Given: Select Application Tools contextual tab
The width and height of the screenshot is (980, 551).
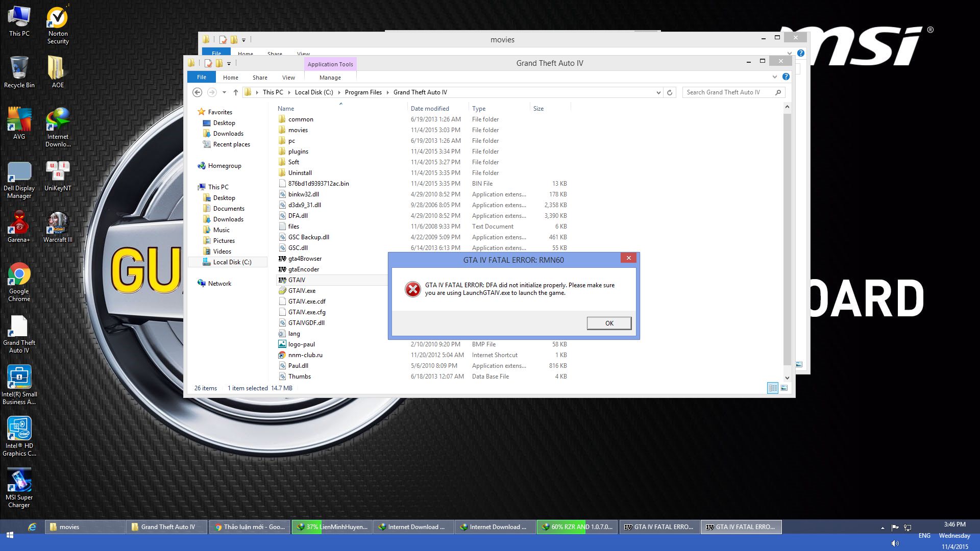Looking at the screenshot, I should [x=330, y=64].
